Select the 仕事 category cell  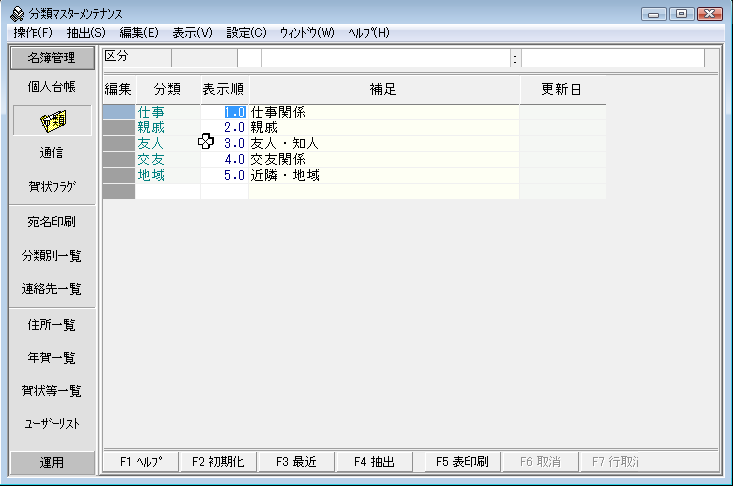tap(167, 112)
